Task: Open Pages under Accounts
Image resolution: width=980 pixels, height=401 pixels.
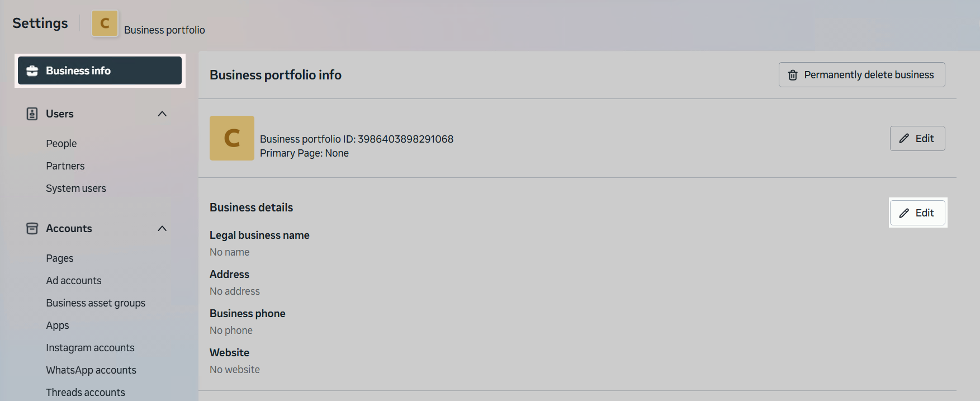Action: tap(60, 258)
